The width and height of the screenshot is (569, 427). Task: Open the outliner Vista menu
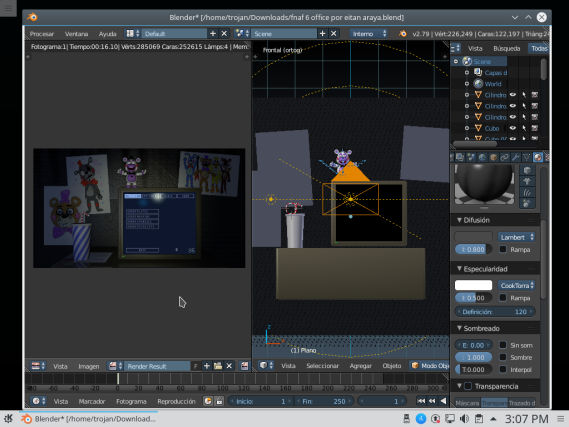coord(475,48)
